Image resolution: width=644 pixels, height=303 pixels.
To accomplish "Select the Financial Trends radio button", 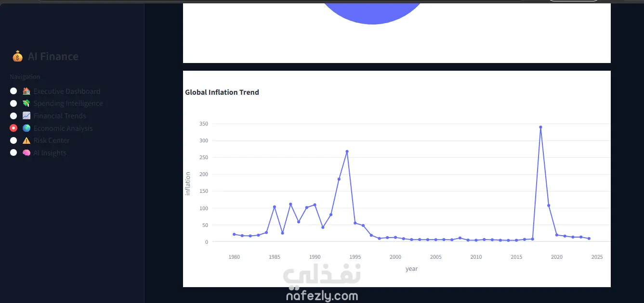I will (13, 116).
